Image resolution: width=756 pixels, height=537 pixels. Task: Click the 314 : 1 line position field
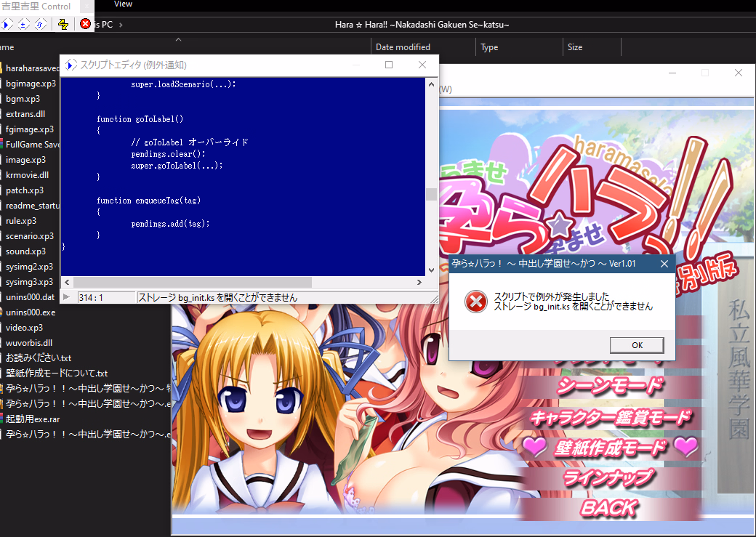(x=106, y=297)
